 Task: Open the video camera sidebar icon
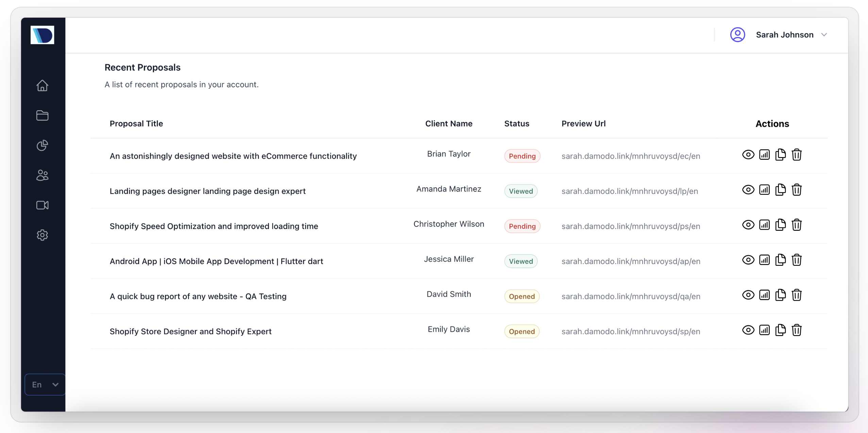(x=42, y=205)
